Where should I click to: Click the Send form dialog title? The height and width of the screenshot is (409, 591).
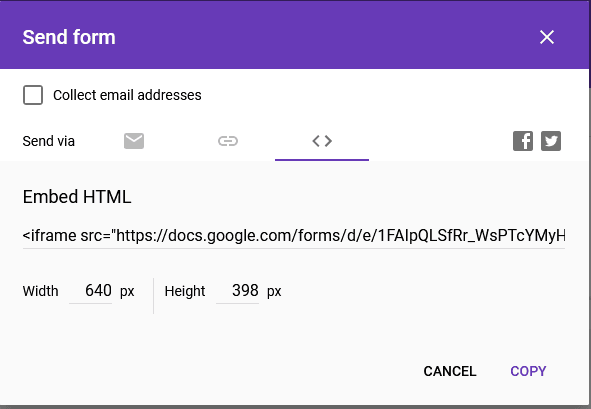pyautogui.click(x=69, y=37)
